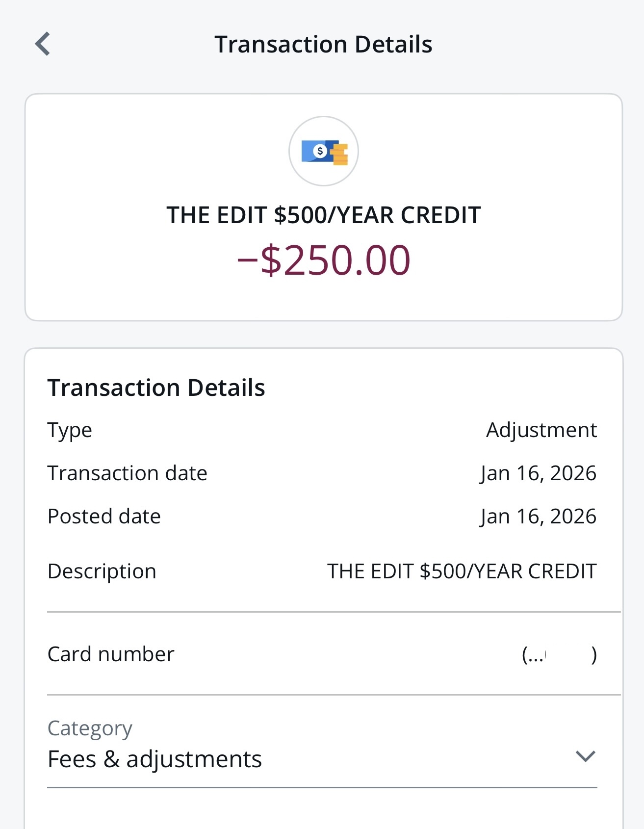Screen dimensions: 644x829
Task: Select Fees & adjustments category text
Action: (155, 759)
